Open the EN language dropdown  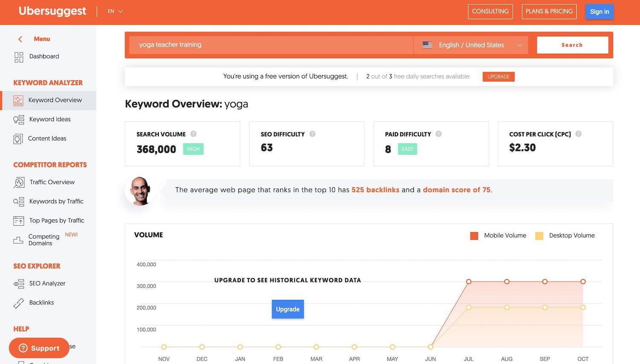pos(115,11)
